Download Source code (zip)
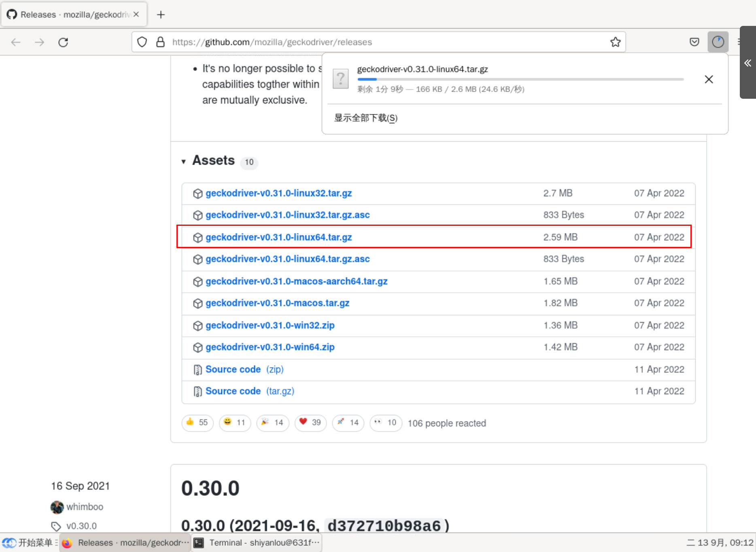756x552 pixels. point(244,369)
